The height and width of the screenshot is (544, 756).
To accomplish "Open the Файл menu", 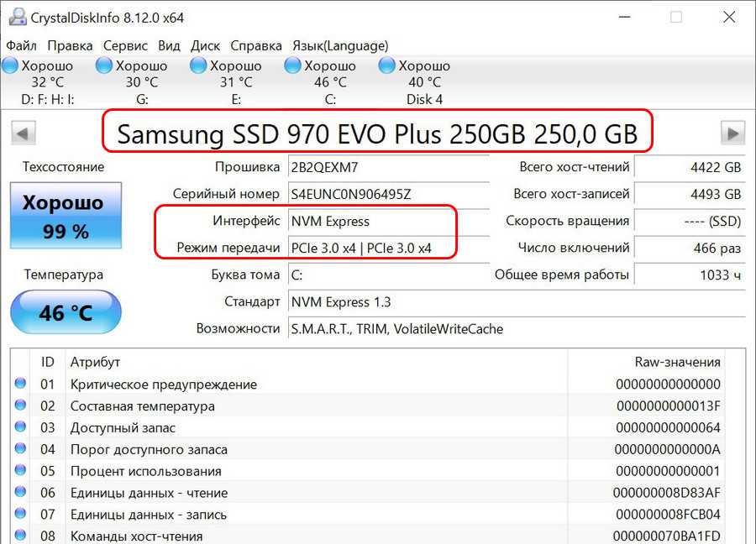I will point(21,46).
